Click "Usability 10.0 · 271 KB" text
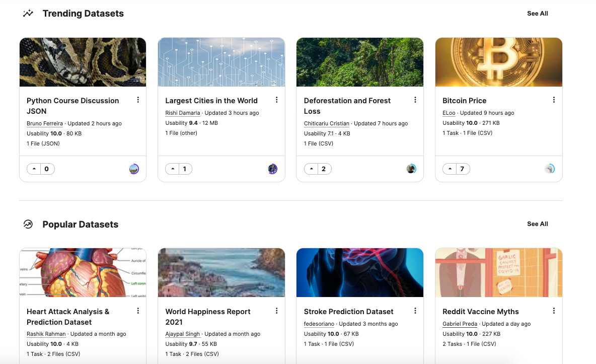Image resolution: width=596 pixels, height=364 pixels. tap(471, 123)
